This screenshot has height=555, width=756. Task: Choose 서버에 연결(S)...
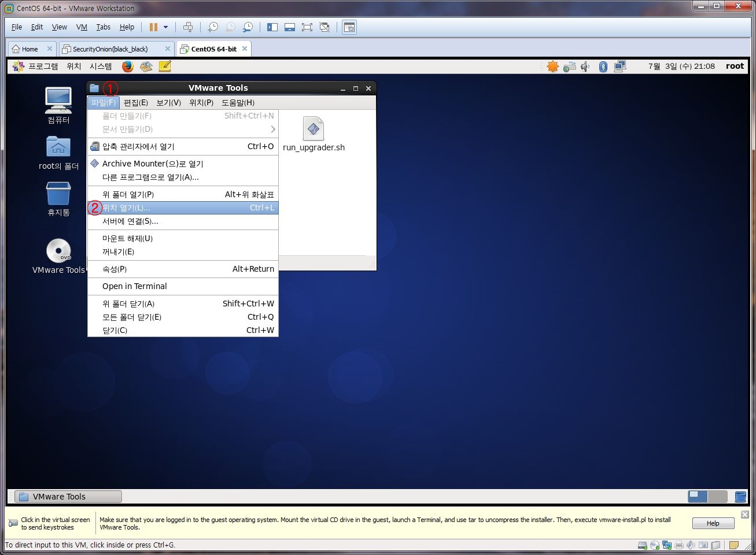183,221
